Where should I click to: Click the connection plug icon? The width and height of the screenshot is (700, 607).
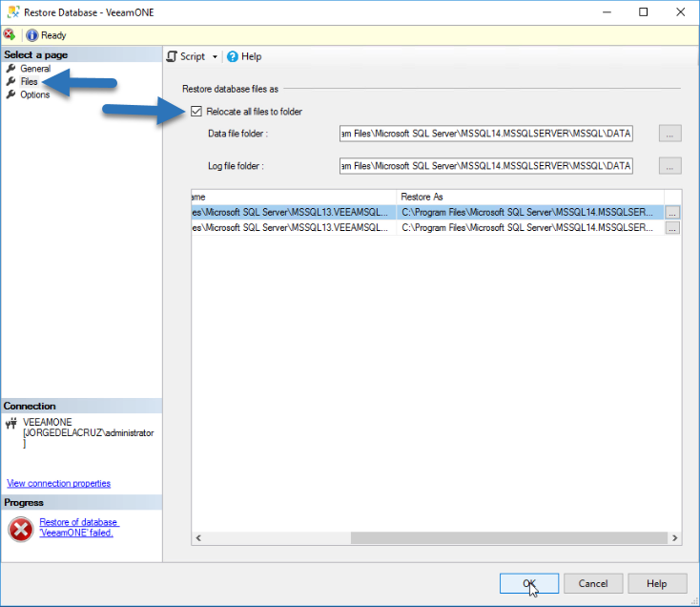coord(11,423)
